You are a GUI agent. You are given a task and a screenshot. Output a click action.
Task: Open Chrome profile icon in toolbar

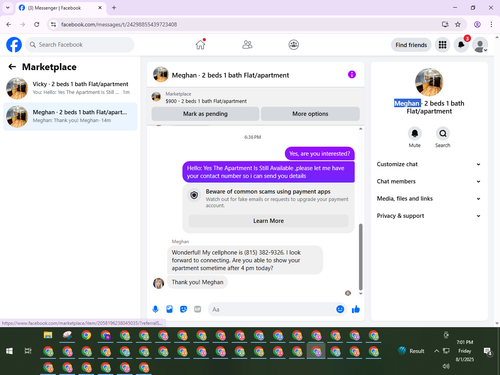click(x=477, y=24)
